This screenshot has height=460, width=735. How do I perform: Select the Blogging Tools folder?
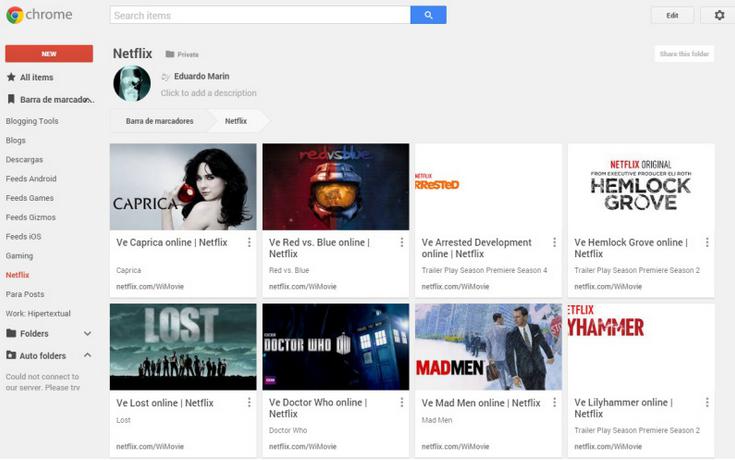pos(32,121)
